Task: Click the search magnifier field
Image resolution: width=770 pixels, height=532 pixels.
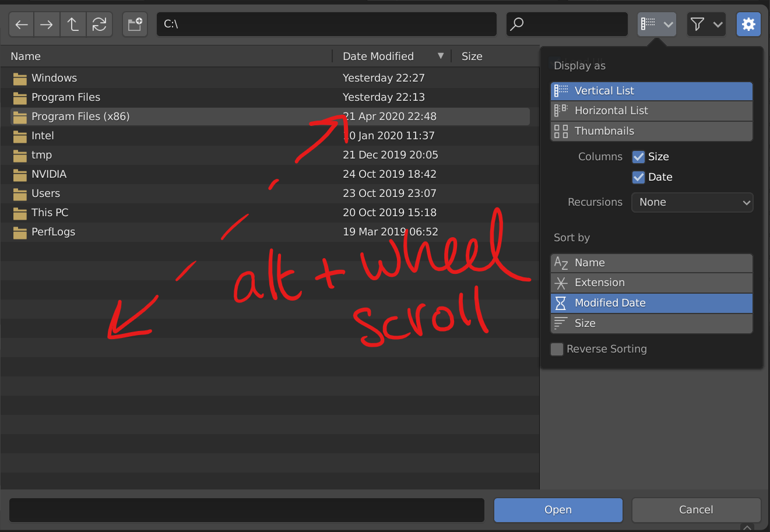Action: coord(567,24)
